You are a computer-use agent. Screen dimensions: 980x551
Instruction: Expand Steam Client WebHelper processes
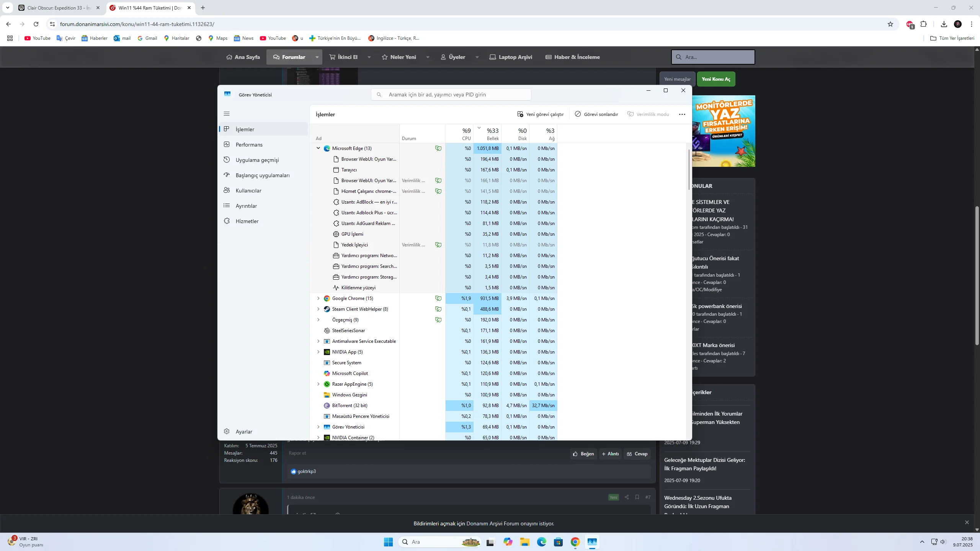click(x=318, y=309)
